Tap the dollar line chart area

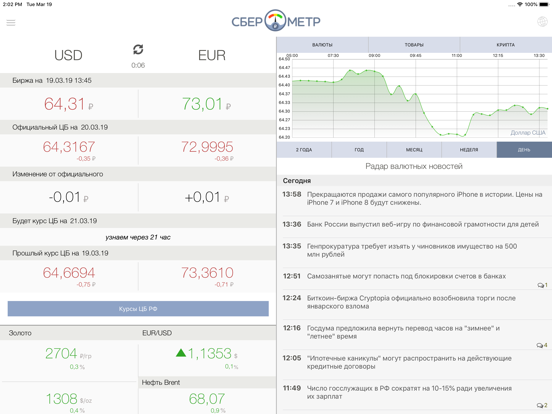(420, 98)
